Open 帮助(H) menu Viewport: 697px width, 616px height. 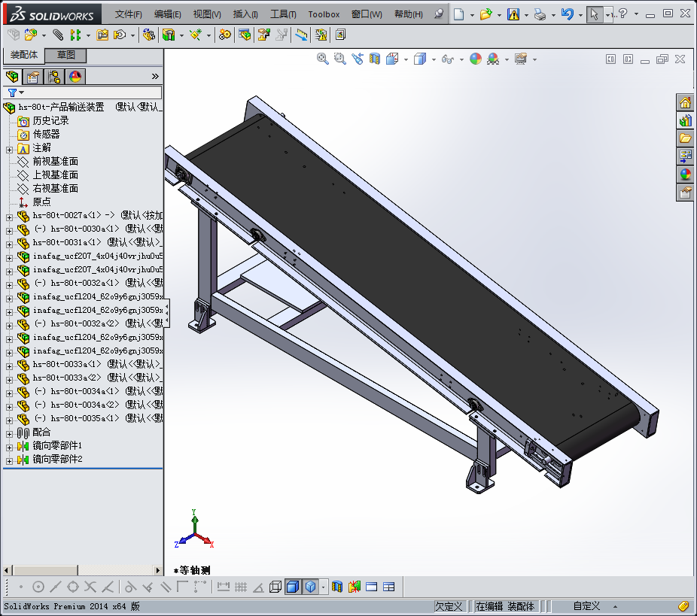pos(409,14)
